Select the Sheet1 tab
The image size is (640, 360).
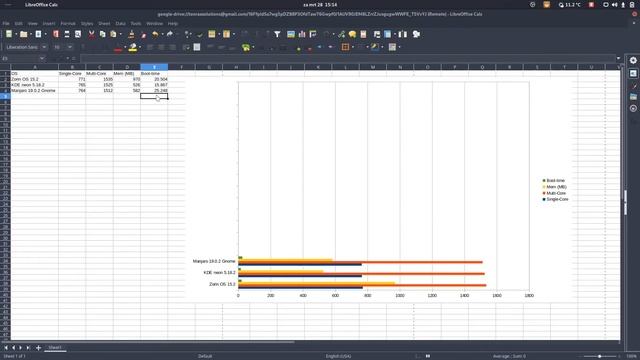pyautogui.click(x=55, y=348)
